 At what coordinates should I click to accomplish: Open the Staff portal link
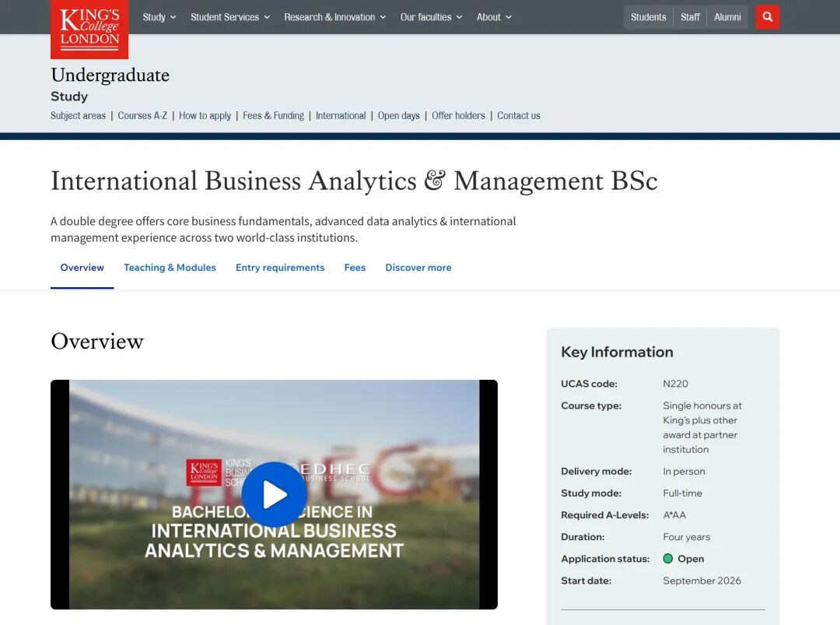[690, 17]
